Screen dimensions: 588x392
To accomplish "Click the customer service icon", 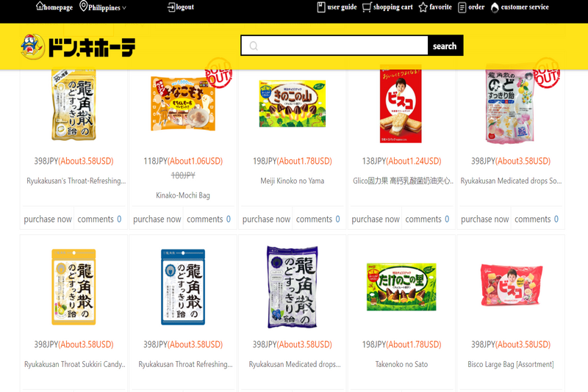I will 495,7.
